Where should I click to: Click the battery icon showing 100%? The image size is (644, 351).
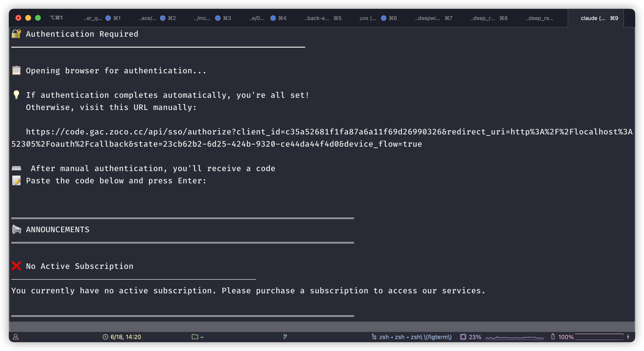tap(553, 337)
